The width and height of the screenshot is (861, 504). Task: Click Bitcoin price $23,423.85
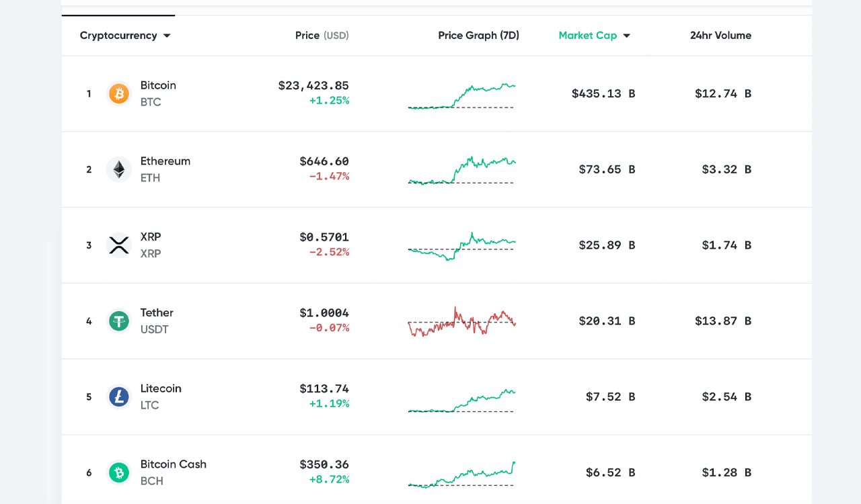click(313, 85)
